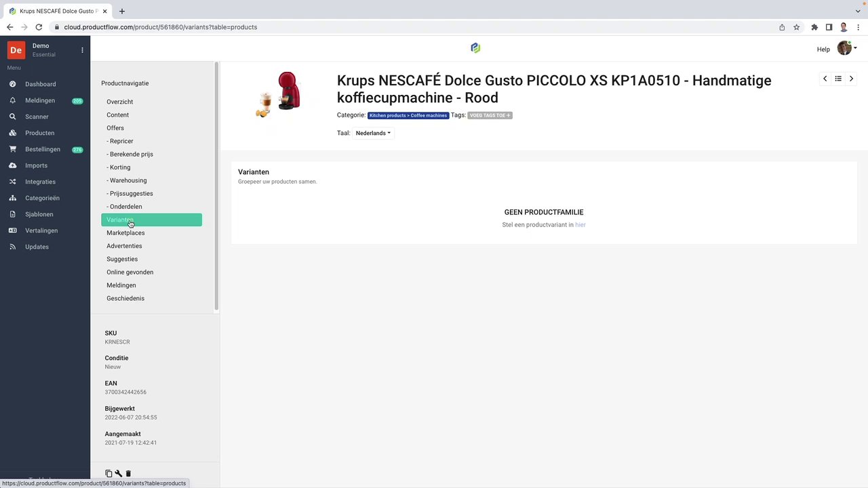Select the highlighted Varianten item
Screen dimensions: 868x488
pyautogui.click(x=151, y=220)
